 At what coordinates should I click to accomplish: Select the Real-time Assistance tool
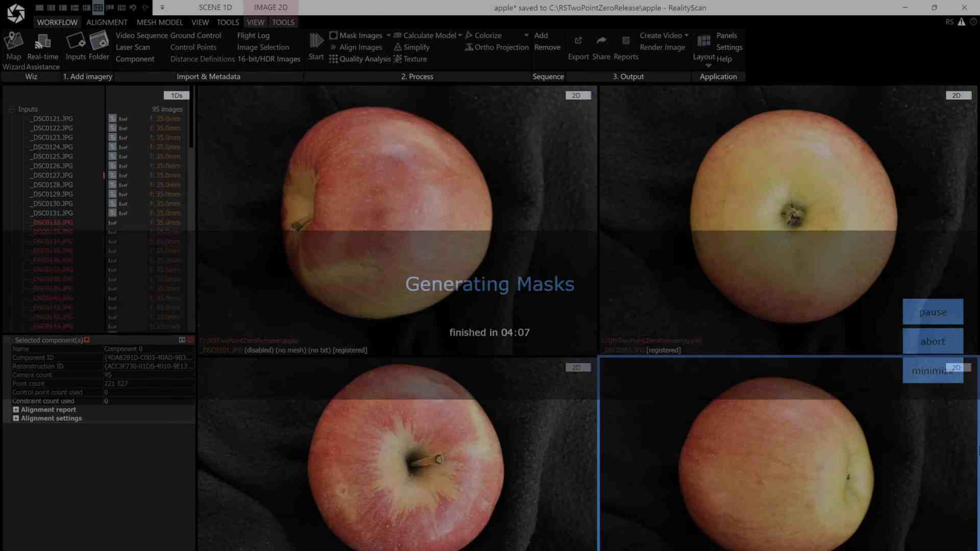coord(42,46)
